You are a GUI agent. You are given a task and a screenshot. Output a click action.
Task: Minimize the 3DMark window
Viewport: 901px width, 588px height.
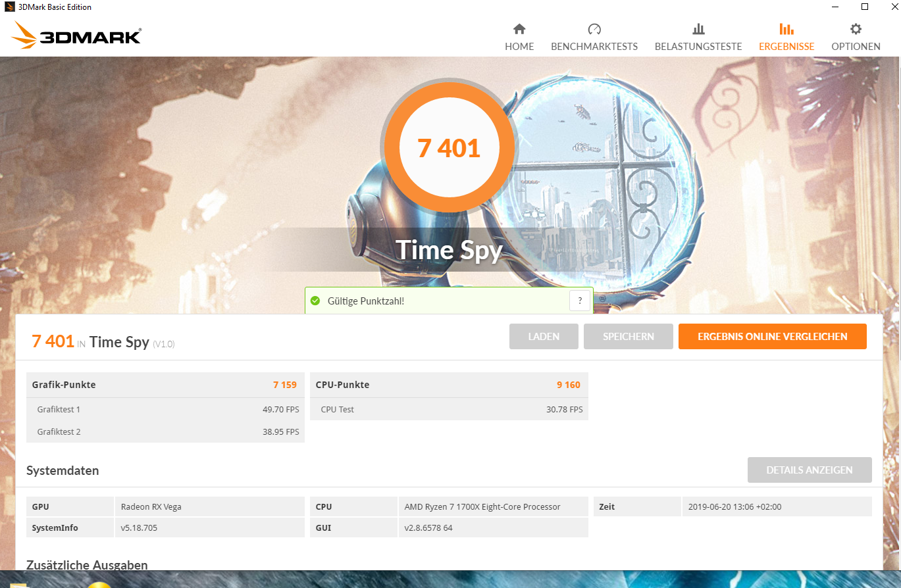point(835,7)
